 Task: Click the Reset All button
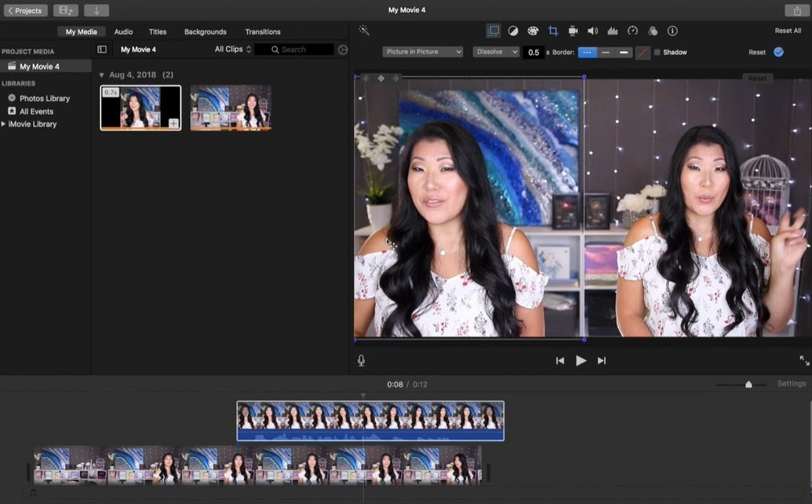click(788, 31)
